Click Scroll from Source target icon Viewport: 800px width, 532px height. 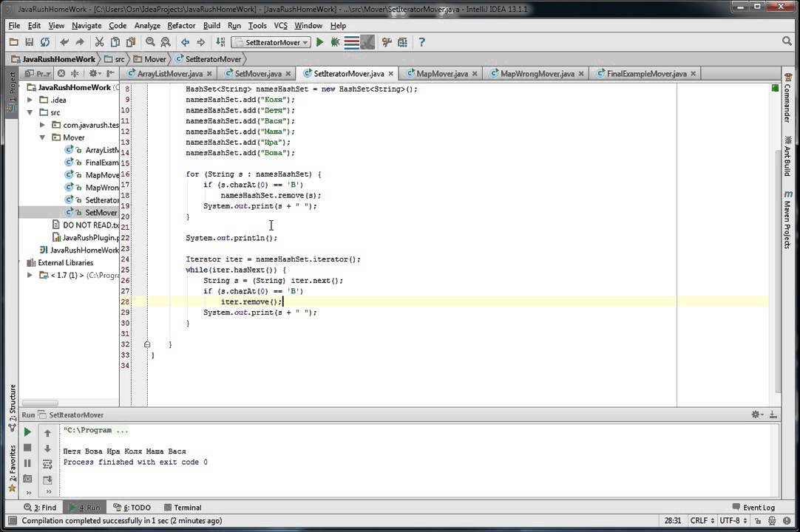[61, 73]
